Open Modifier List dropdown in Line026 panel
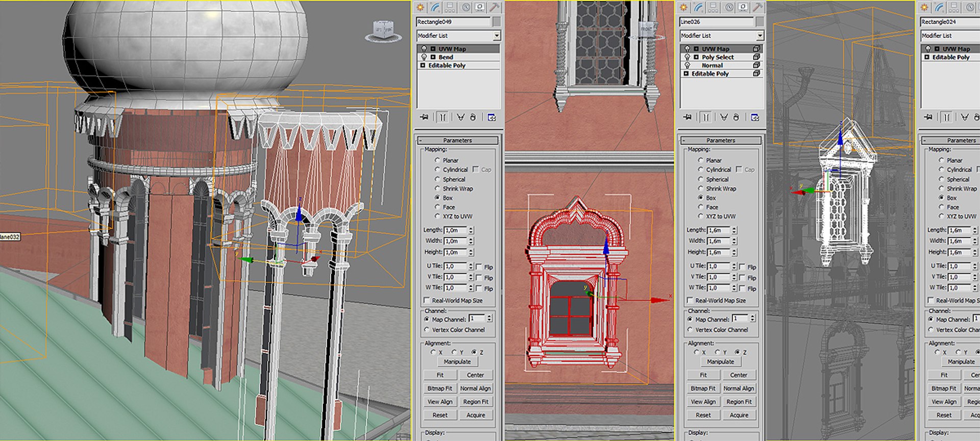Viewport: 980px width, 441px height. [x=760, y=36]
